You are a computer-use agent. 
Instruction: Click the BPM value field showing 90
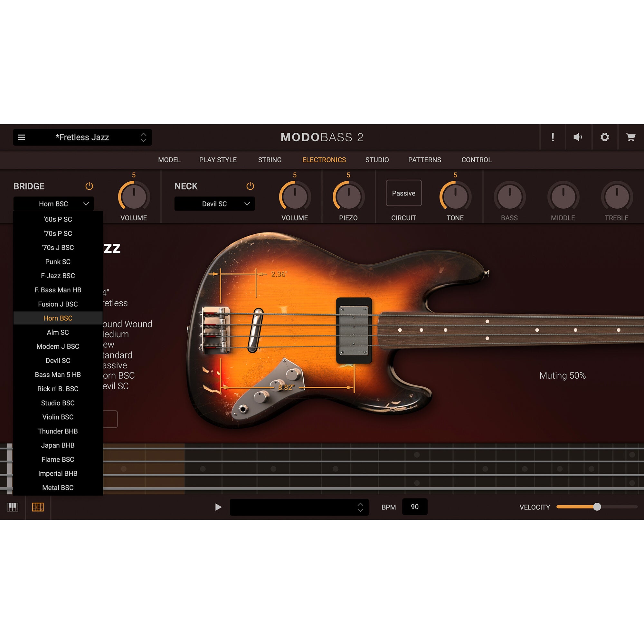click(415, 507)
